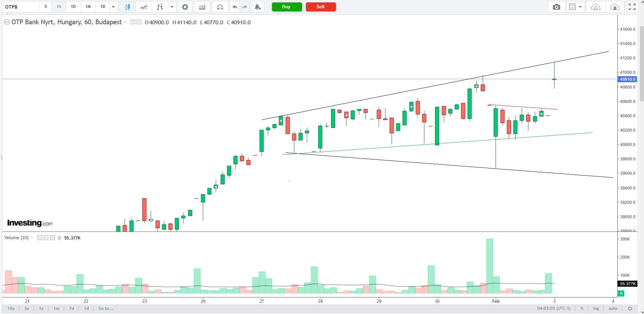This screenshot has width=644, height=314.
Task: Toggle visibility of OTP Bank price series
Action: coord(133,22)
